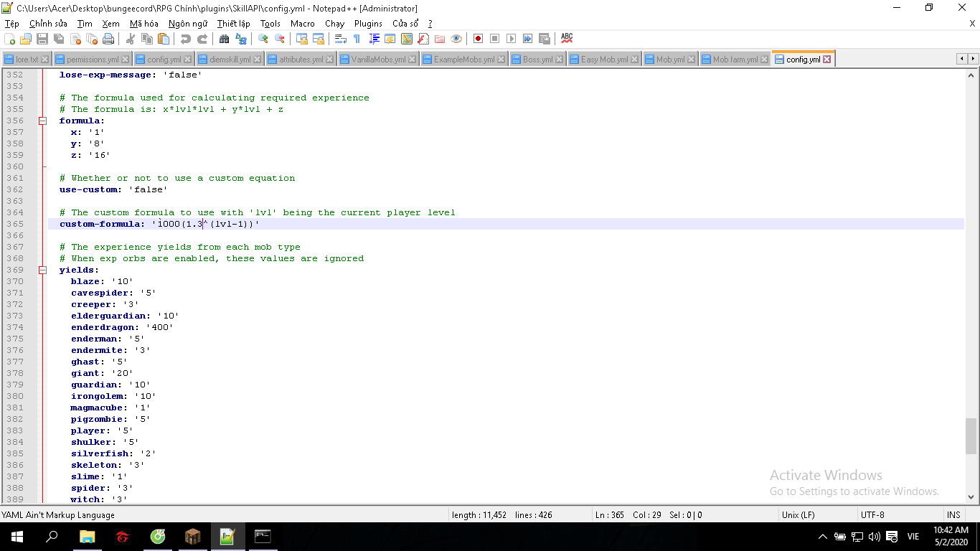Open Find with the binoculars icon

pos(225,39)
